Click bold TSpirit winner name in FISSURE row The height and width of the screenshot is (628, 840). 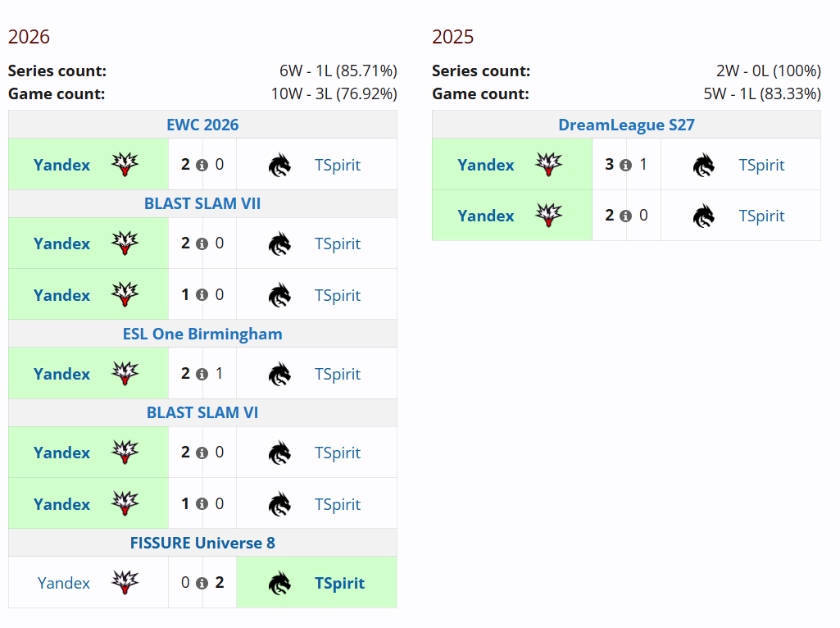point(339,583)
